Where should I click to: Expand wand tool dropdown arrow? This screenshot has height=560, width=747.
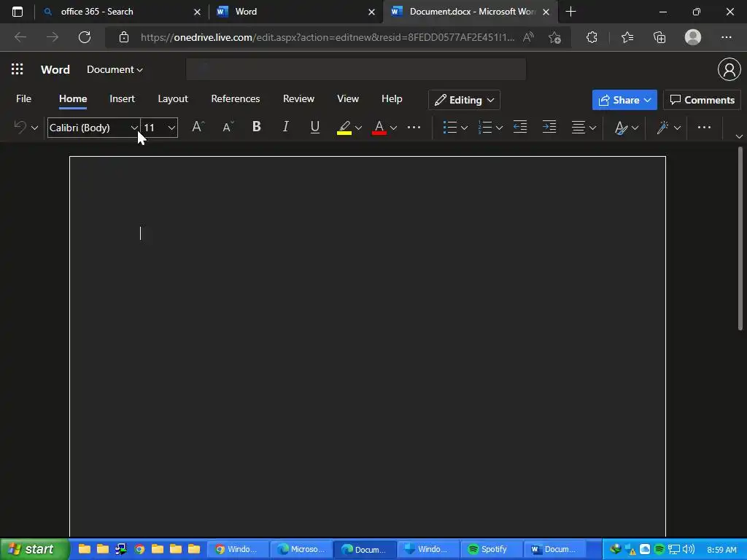click(x=678, y=128)
